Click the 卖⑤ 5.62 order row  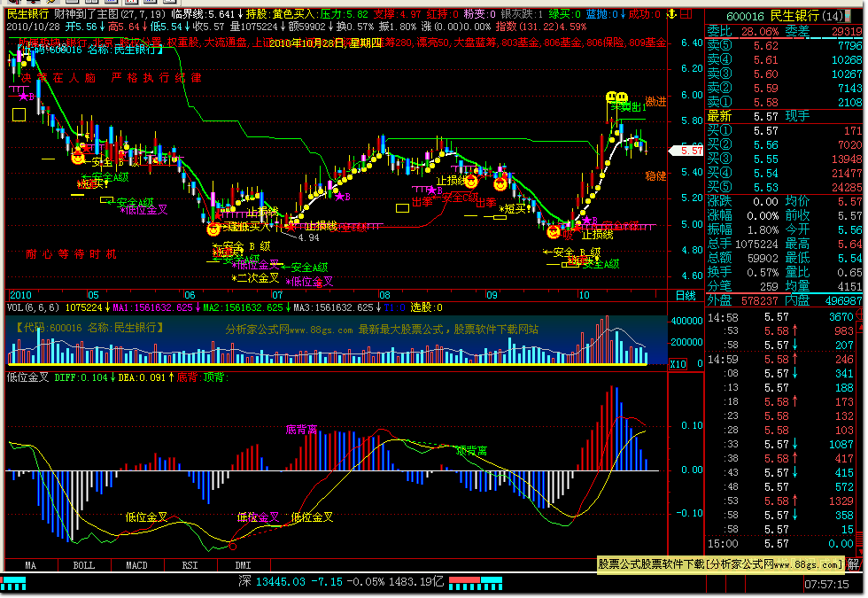(x=785, y=46)
